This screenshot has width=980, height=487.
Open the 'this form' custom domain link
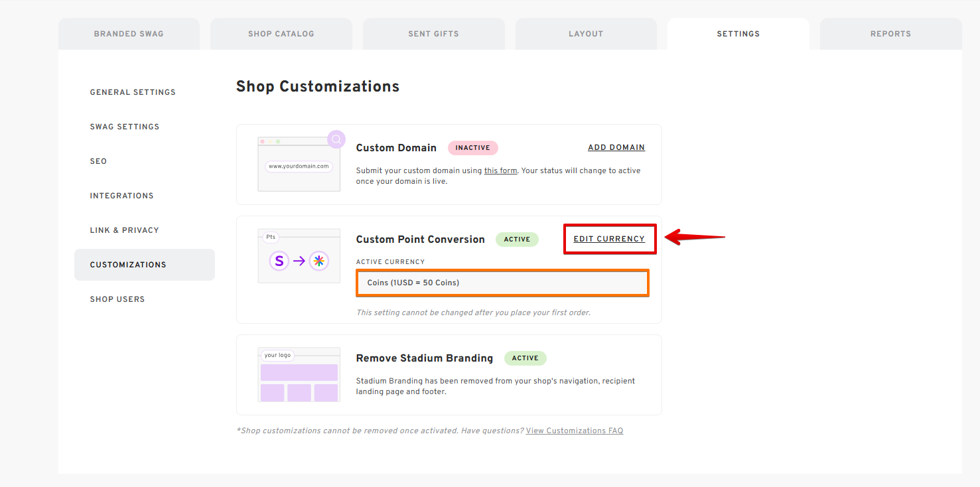pos(500,171)
